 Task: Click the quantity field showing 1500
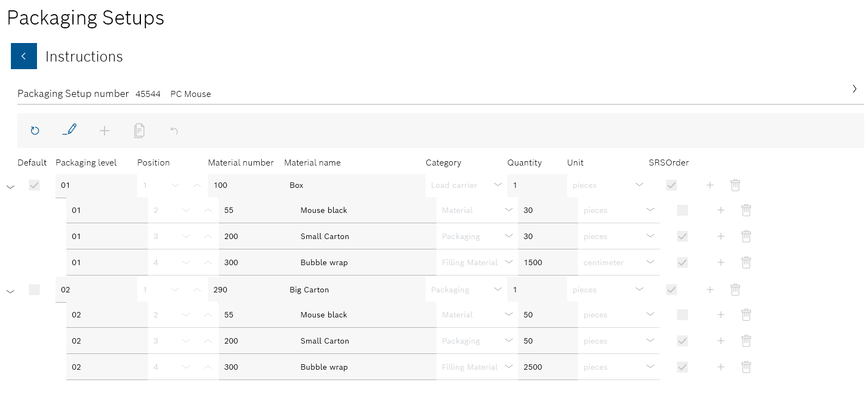(x=548, y=262)
